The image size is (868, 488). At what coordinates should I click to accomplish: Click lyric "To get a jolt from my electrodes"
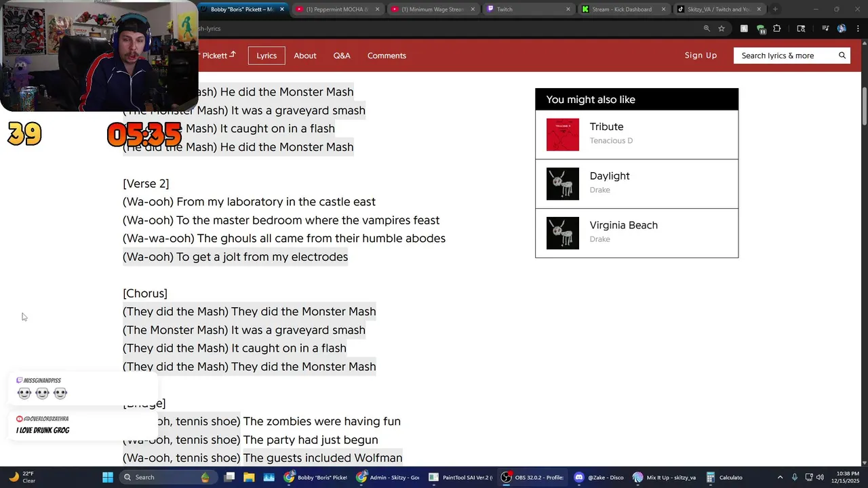[x=262, y=257]
